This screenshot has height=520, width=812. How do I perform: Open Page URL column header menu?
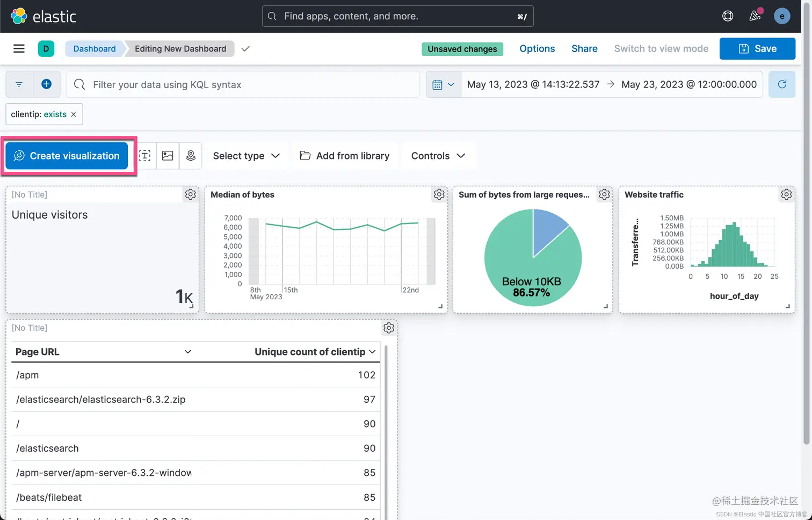[188, 352]
